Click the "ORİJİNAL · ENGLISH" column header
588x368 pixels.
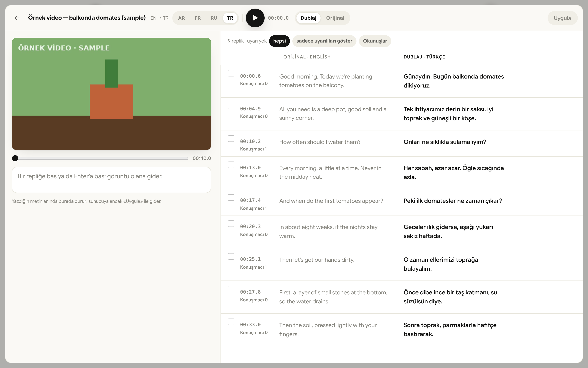(307, 57)
